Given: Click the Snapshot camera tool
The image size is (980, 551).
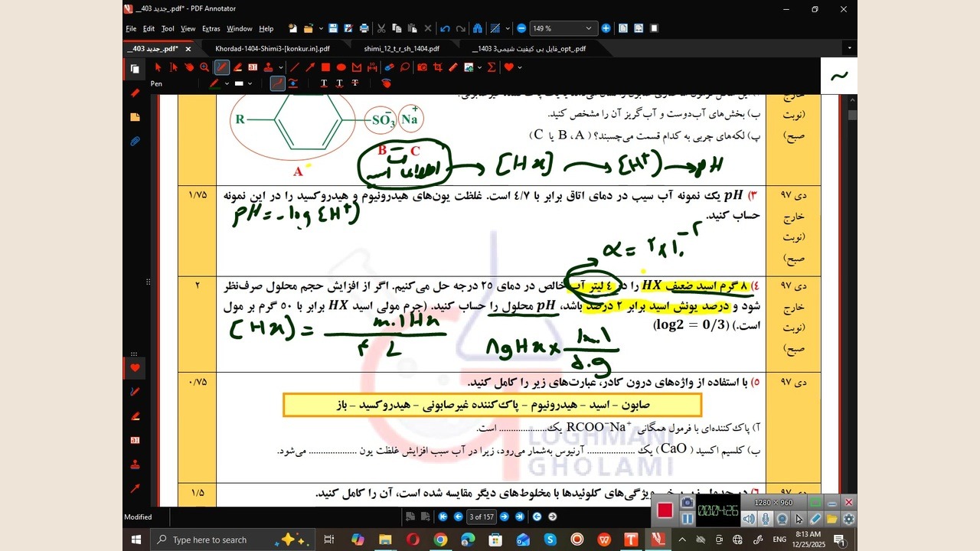Looking at the screenshot, I should 422,67.
